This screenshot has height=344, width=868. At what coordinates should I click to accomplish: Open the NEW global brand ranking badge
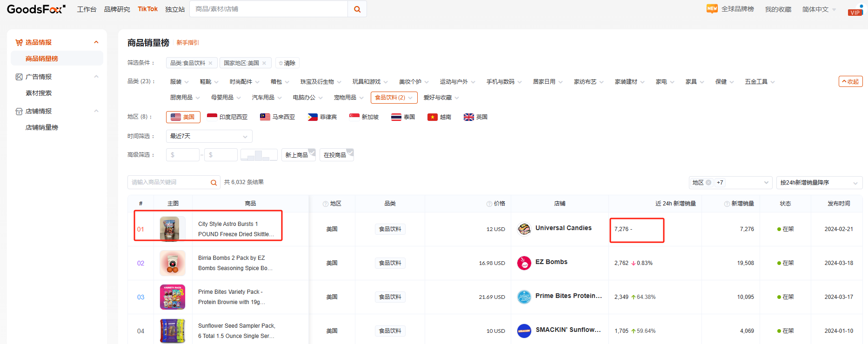click(x=712, y=9)
